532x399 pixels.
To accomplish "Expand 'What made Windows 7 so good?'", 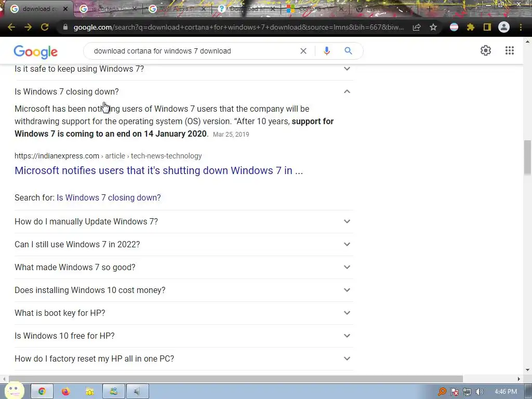I will click(x=183, y=268).
